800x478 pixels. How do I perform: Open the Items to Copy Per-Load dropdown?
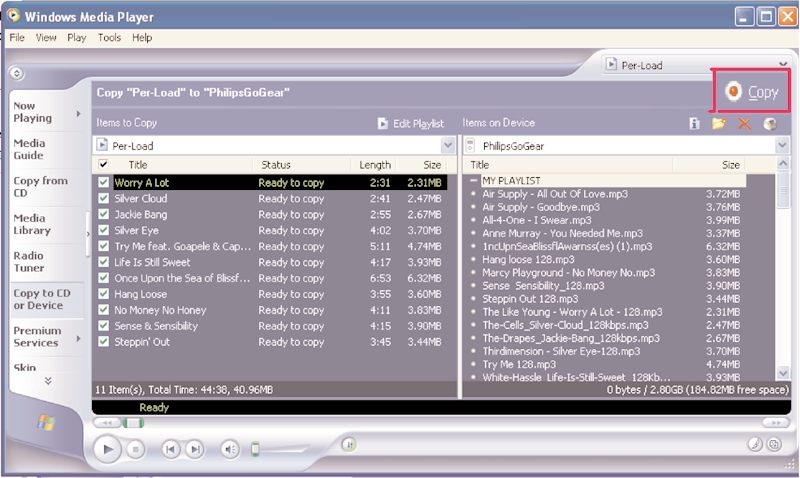(447, 145)
